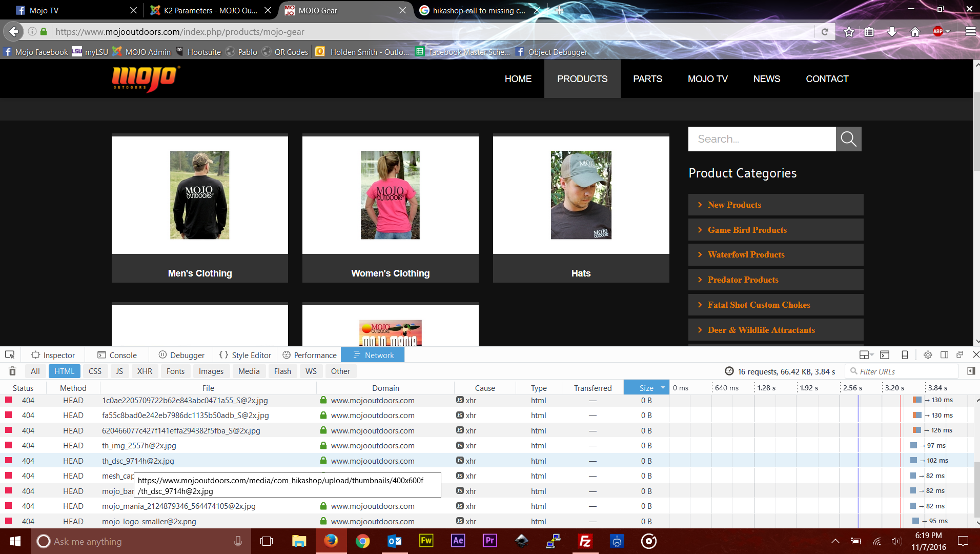Open Outlook from the taskbar

(395, 541)
